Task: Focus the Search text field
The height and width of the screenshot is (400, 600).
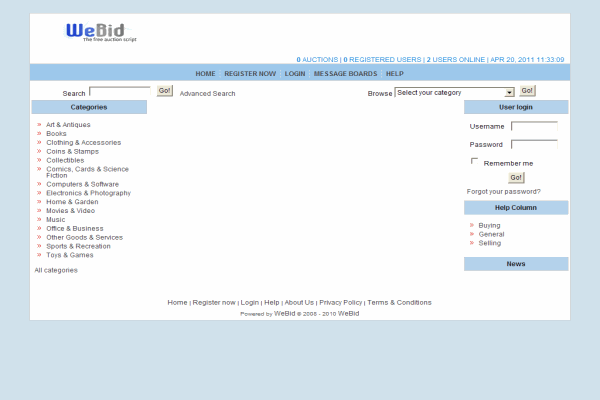Action: (119, 92)
